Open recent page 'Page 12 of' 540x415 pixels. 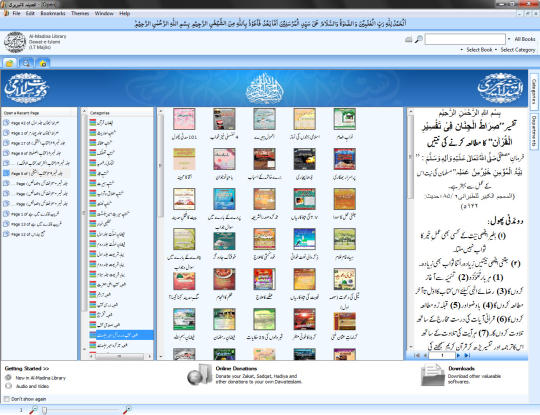coord(28,234)
